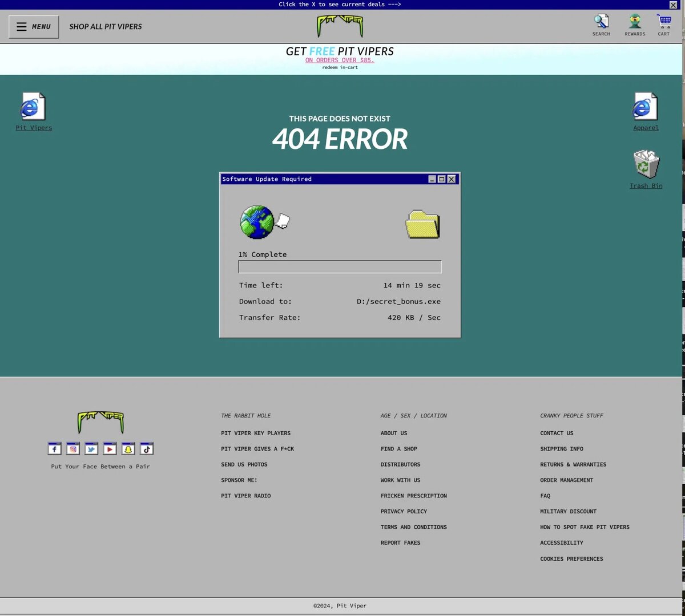Click the '404 ERROR' heading
Viewport: 685px width, 616px height.
[340, 139]
